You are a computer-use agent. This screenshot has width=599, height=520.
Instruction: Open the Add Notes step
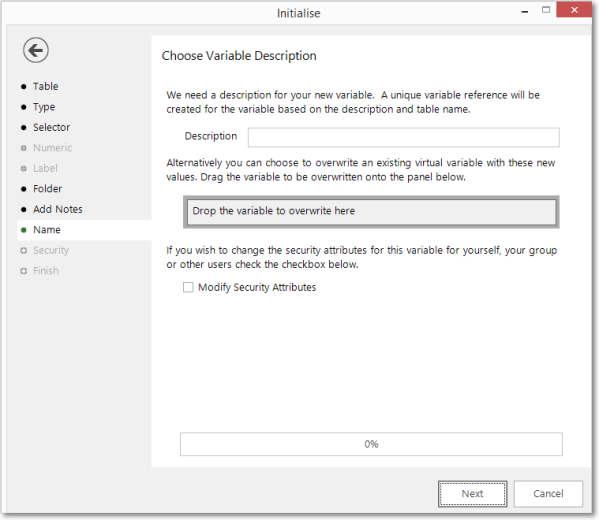58,209
